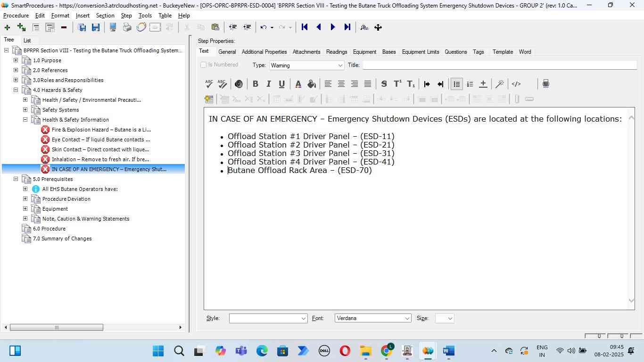Click editor toolbar print icon
Image resolution: width=644 pixels, height=362 pixels.
pos(545,84)
